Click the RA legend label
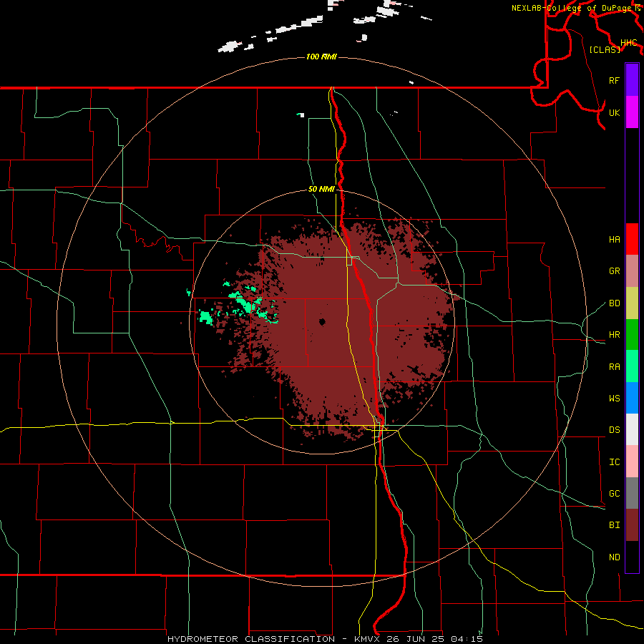644x644 pixels. coord(614,367)
